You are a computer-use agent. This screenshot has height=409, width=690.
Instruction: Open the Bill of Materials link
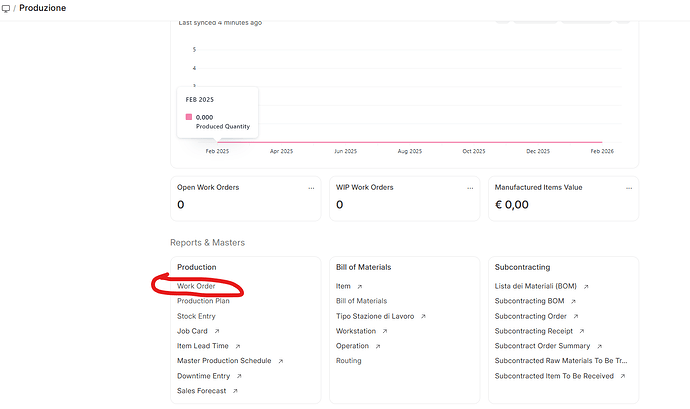(361, 301)
